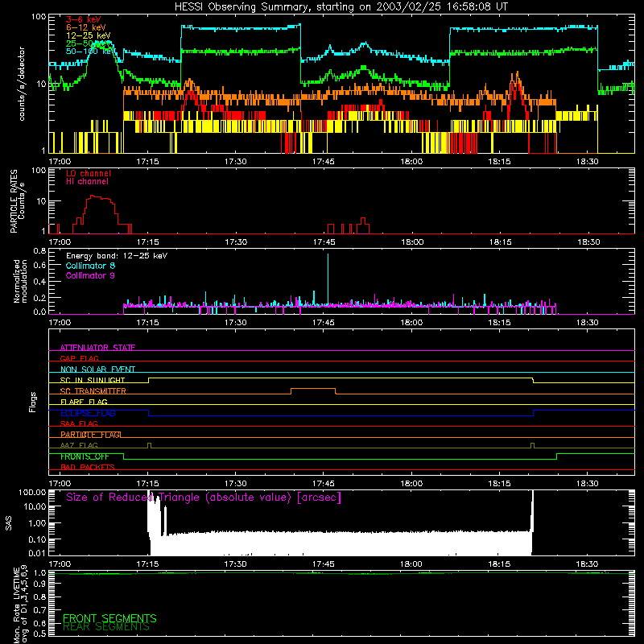Viewport: 644px width, 644px height.
Task: Select the 50-100 keV legend label
Action: [x=90, y=51]
